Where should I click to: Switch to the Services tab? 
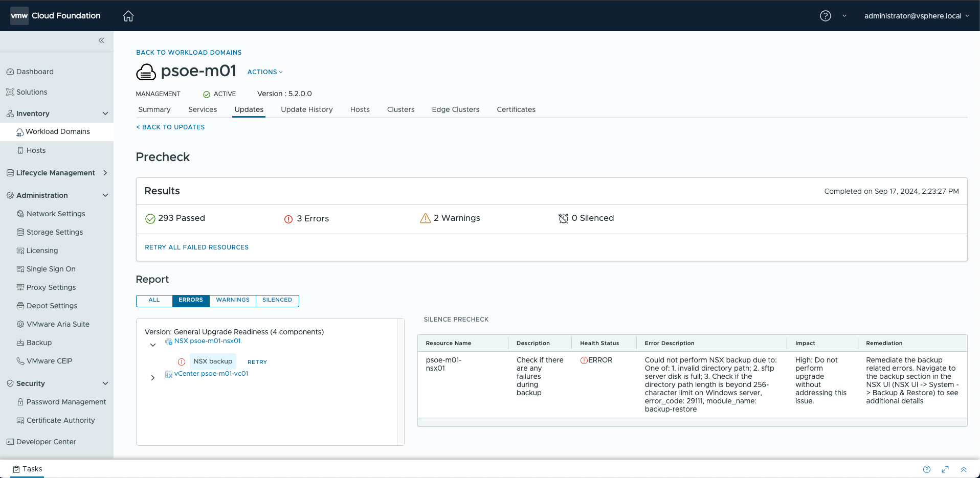coord(202,109)
